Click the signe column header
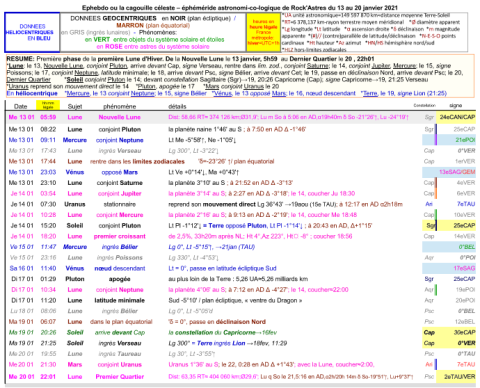Screen dimensions: 480x388 456,105
